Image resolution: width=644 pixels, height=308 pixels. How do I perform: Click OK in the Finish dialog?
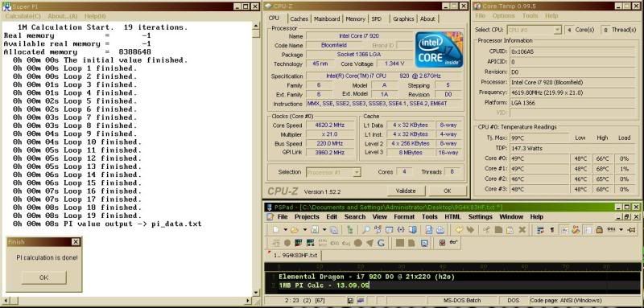(x=43, y=277)
